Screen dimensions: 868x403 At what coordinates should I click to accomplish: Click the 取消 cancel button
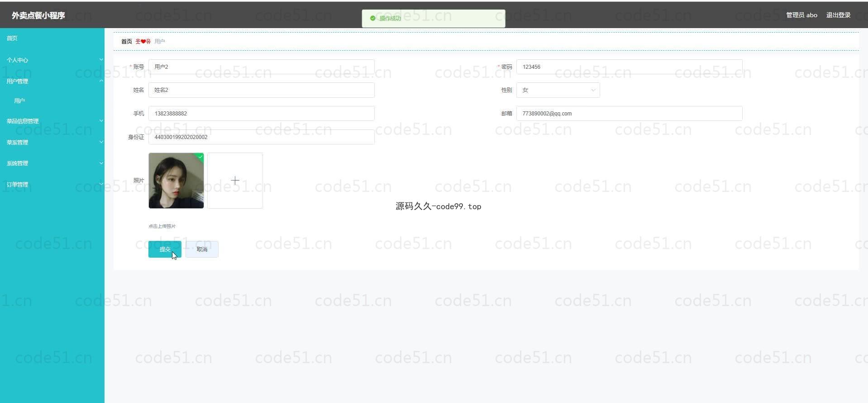point(202,249)
